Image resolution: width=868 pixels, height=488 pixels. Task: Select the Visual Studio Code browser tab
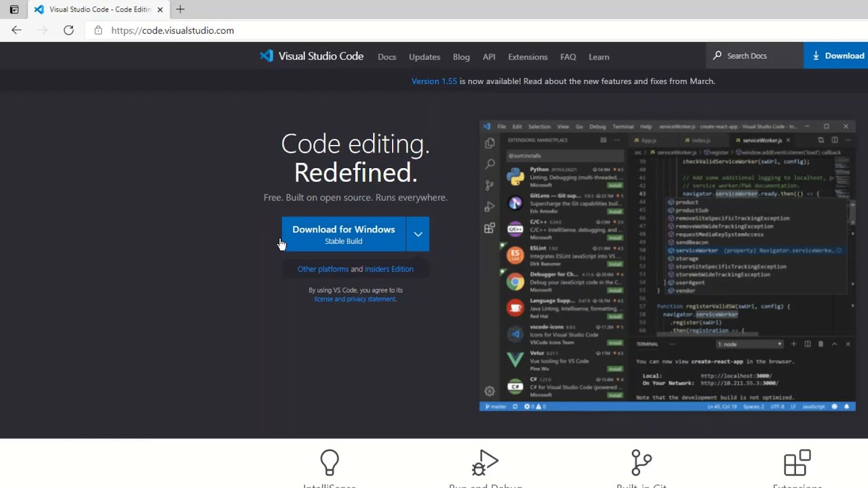pyautogui.click(x=98, y=9)
